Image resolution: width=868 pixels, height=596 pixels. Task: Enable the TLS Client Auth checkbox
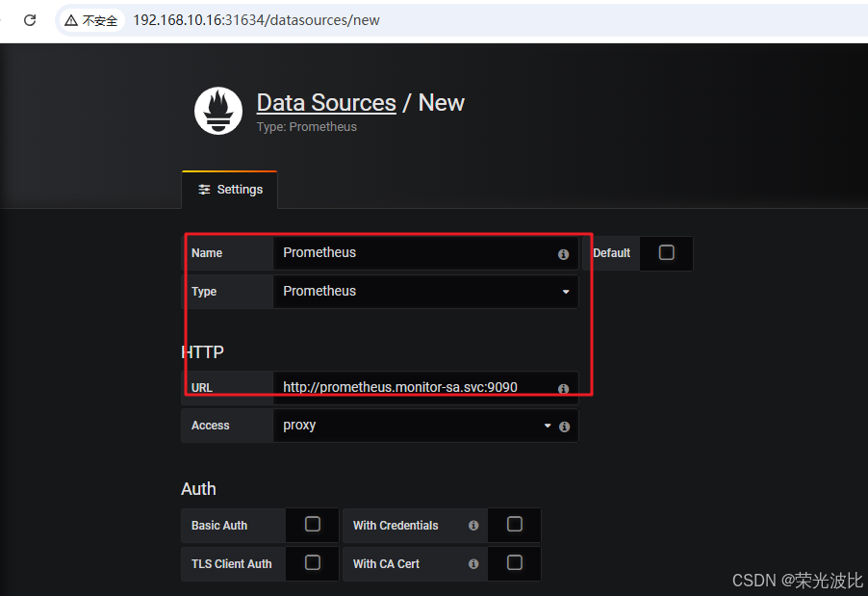click(x=312, y=562)
